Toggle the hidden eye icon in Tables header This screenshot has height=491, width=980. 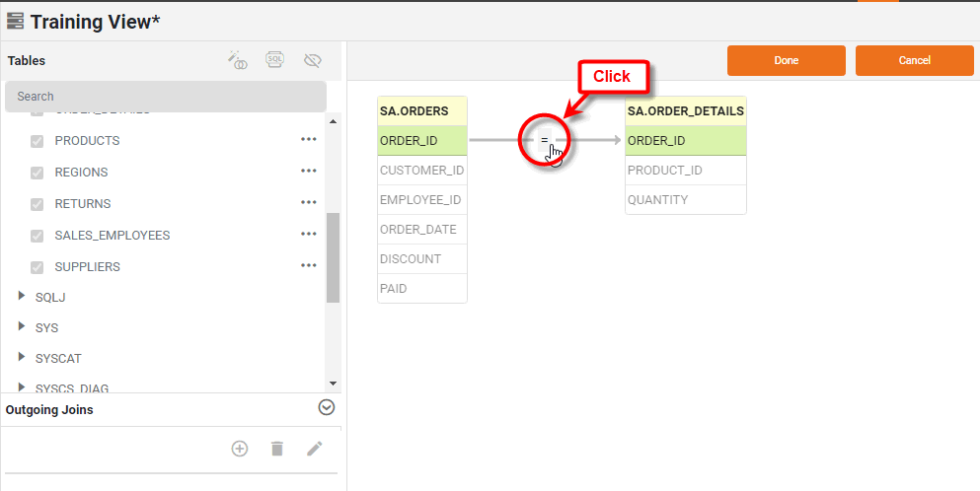click(313, 61)
